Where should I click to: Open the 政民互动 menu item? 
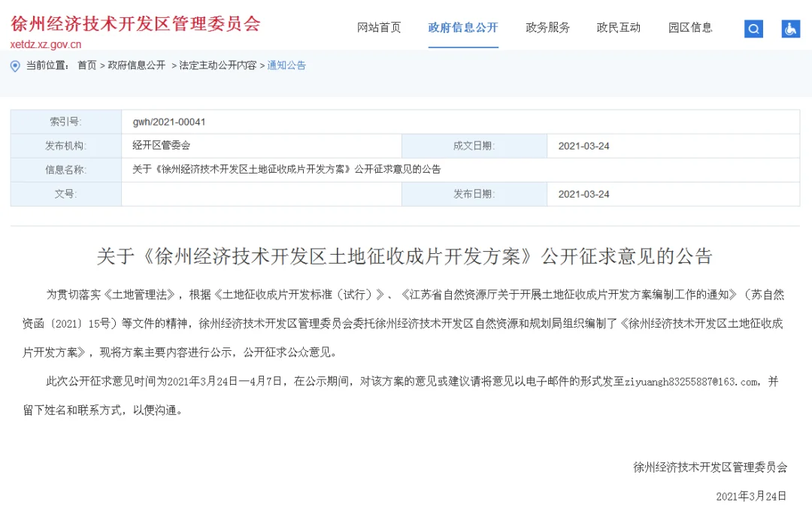tap(618, 28)
